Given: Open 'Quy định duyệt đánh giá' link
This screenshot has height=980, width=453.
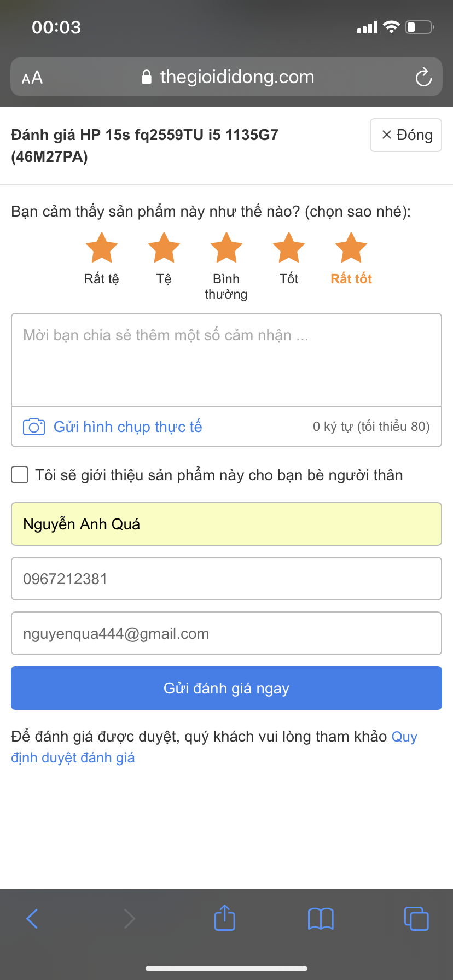Looking at the screenshot, I should pos(73,757).
